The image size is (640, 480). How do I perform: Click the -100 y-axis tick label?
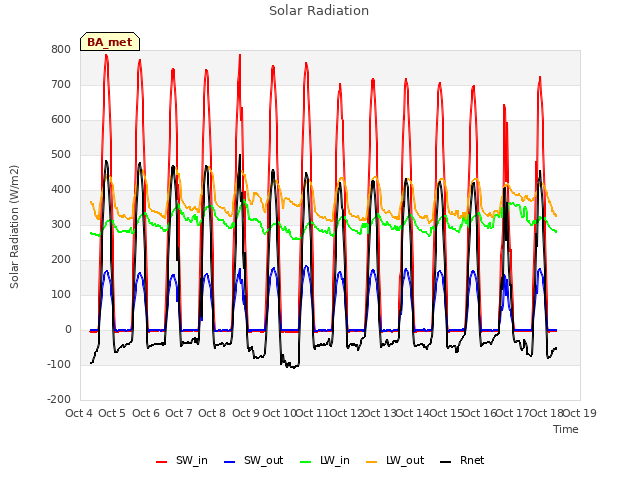coord(59,364)
